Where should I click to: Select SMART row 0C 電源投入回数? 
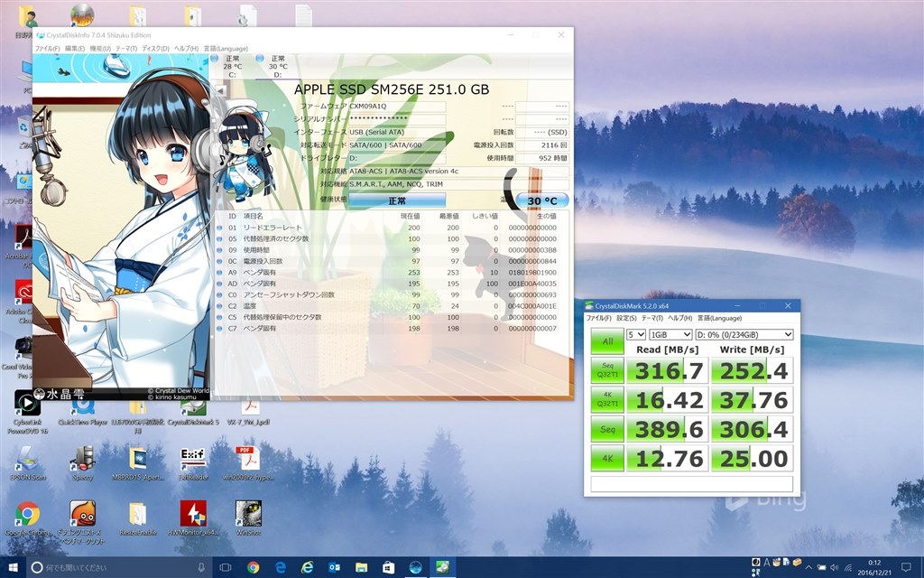[386, 261]
